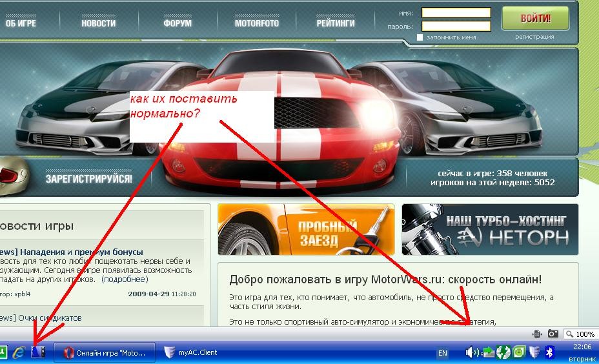
Task: Click the green circular arrows tray icon
Action: (x=503, y=352)
